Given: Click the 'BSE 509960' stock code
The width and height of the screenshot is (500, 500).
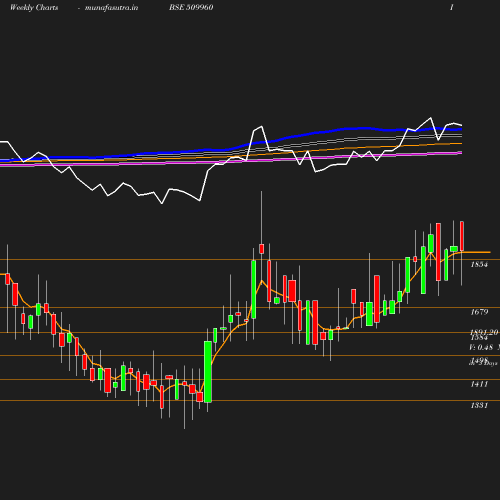Looking at the screenshot, I should coord(191,7).
